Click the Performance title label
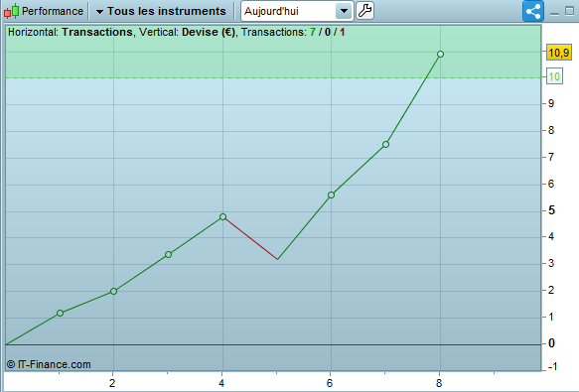The image size is (579, 392). click(53, 11)
